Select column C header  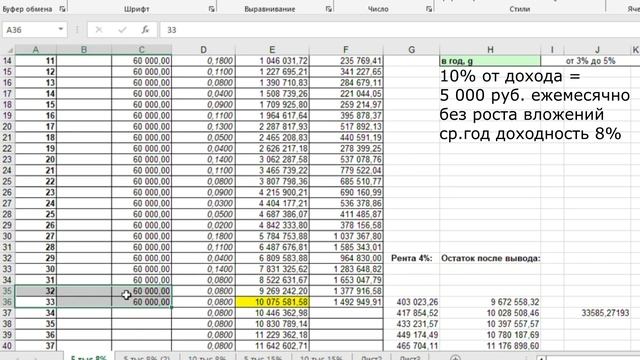(x=141, y=50)
